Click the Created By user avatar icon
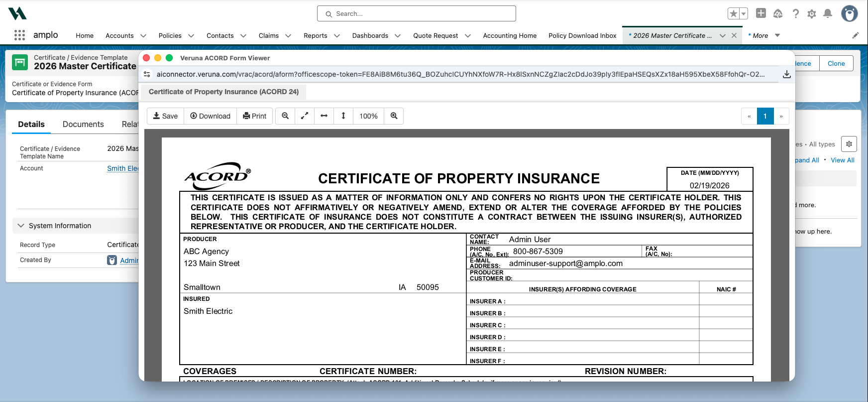The width and height of the screenshot is (868, 402). pyautogui.click(x=112, y=260)
